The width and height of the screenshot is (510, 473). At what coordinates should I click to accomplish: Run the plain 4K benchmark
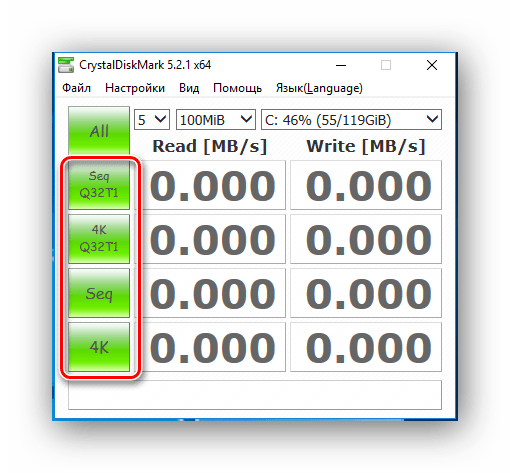pyautogui.click(x=99, y=347)
